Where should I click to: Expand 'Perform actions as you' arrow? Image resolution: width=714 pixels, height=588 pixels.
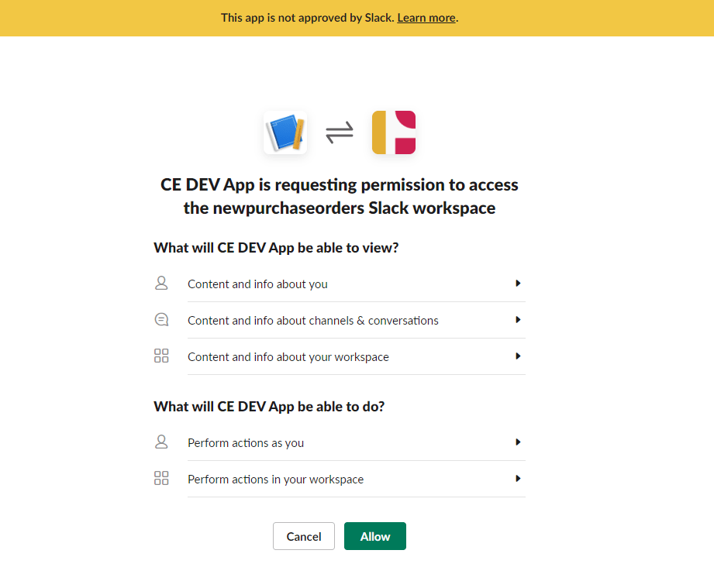tap(518, 442)
